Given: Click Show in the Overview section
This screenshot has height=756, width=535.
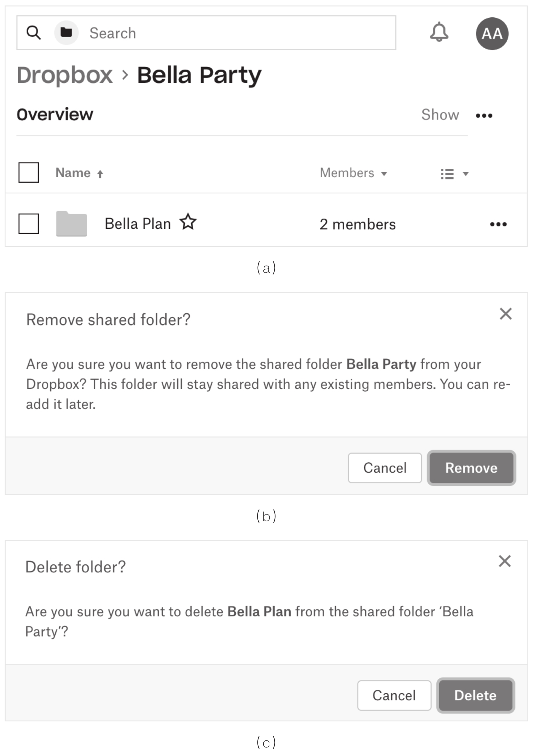Looking at the screenshot, I should [440, 115].
